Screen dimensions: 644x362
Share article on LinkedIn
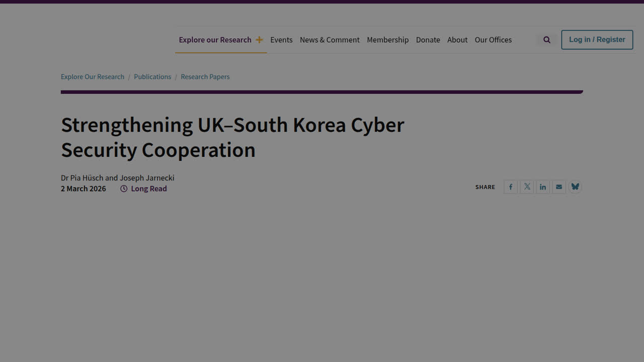click(x=543, y=187)
